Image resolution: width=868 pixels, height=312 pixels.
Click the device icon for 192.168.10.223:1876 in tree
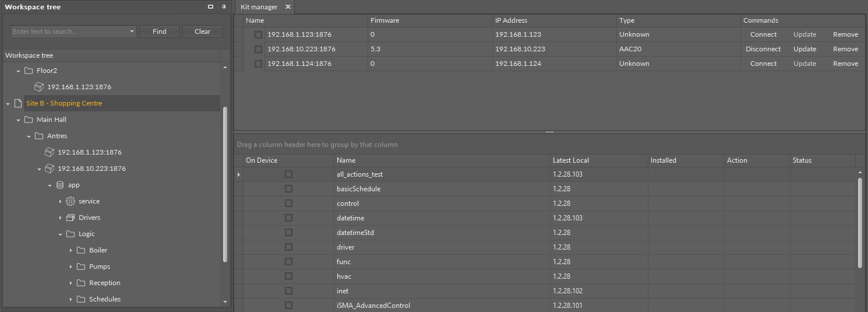click(x=50, y=169)
